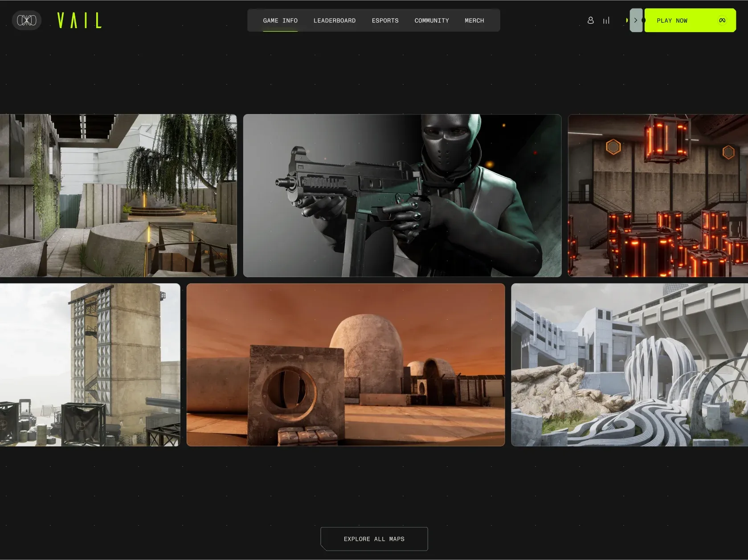
Task: Open the masked soldier with gun image
Action: click(402, 196)
